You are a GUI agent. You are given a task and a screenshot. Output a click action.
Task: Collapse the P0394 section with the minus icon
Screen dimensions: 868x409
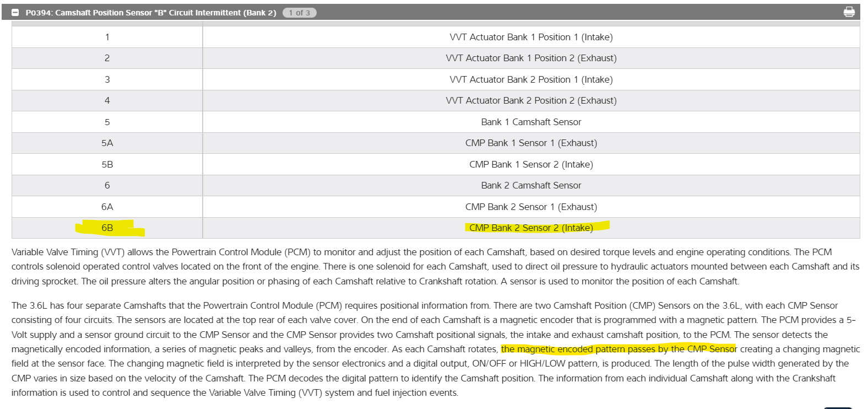click(x=15, y=13)
